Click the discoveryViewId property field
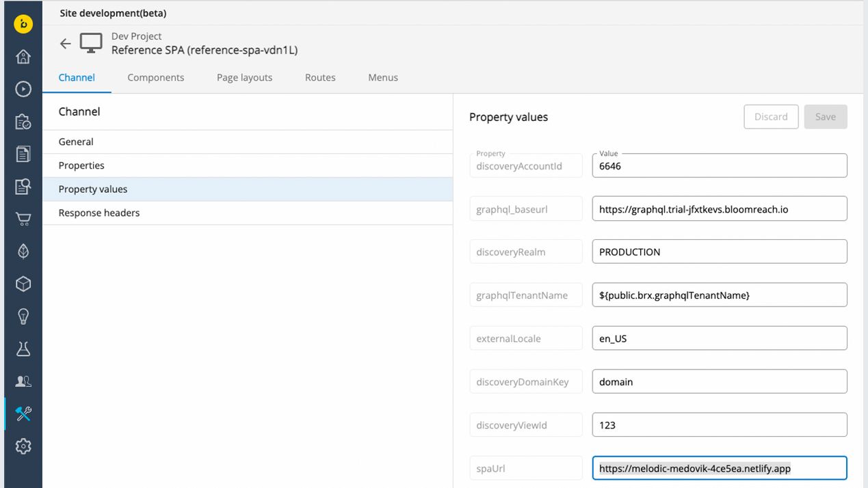Screen dimensions: 868x488 [526, 425]
